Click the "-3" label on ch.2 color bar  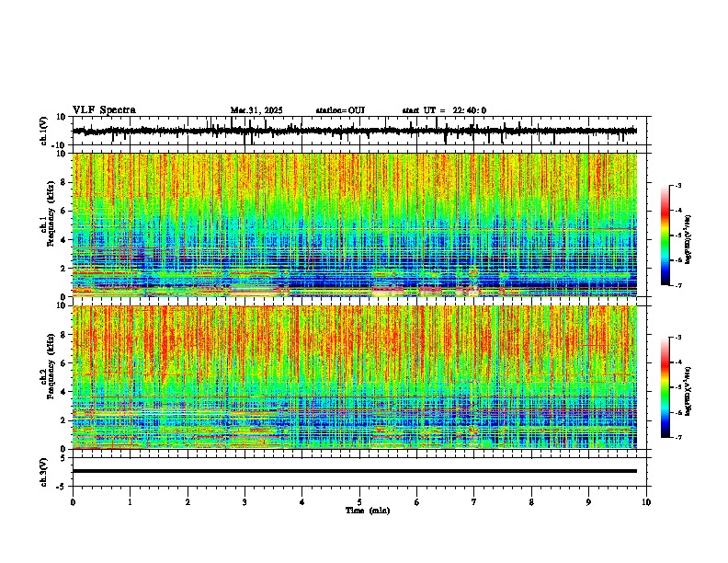click(x=678, y=338)
